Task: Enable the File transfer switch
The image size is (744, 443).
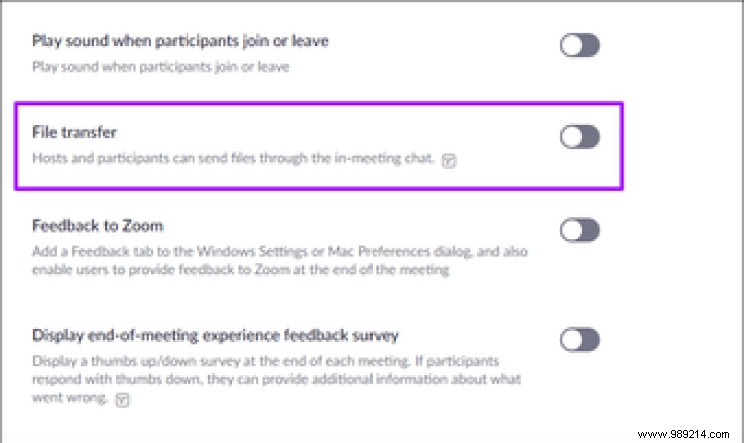Action: [x=579, y=137]
